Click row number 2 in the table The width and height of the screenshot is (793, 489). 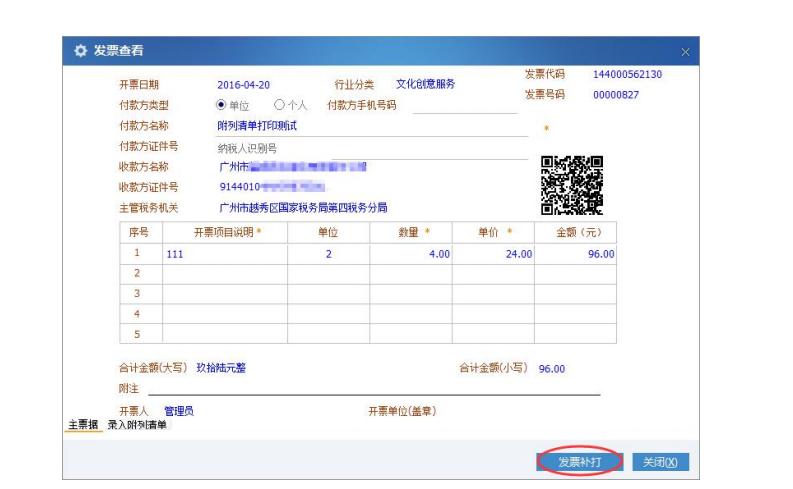pos(137,274)
